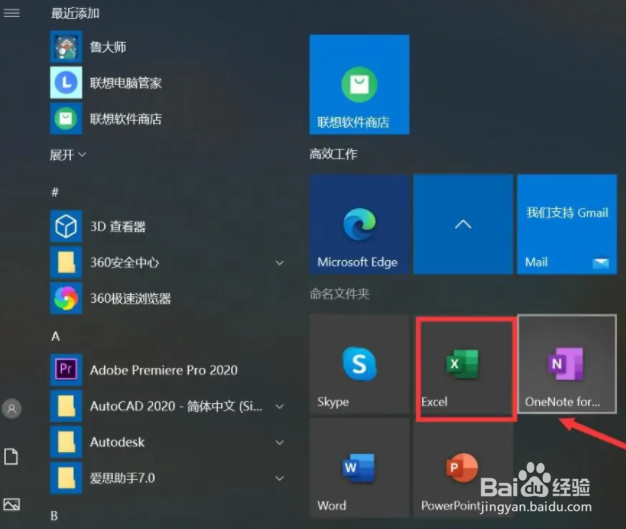Open 联想电脑管家 app icon
The image size is (626, 529).
66,83
